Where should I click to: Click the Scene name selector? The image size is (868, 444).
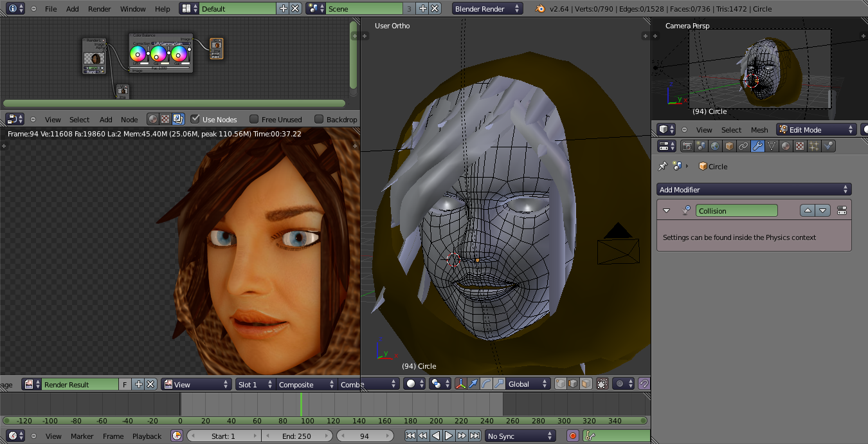coord(364,8)
